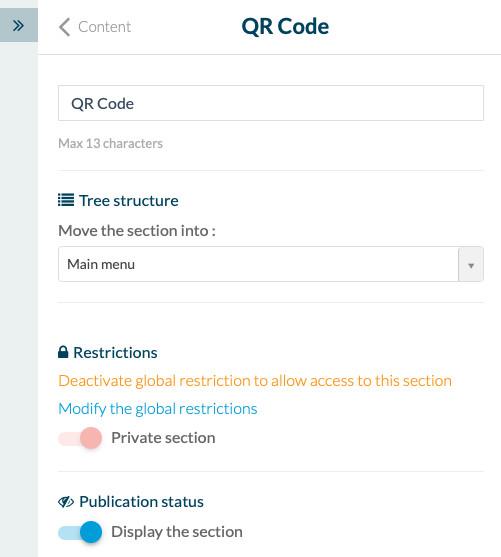501x557 pixels.
Task: Click the Display the section label
Action: tap(177, 532)
